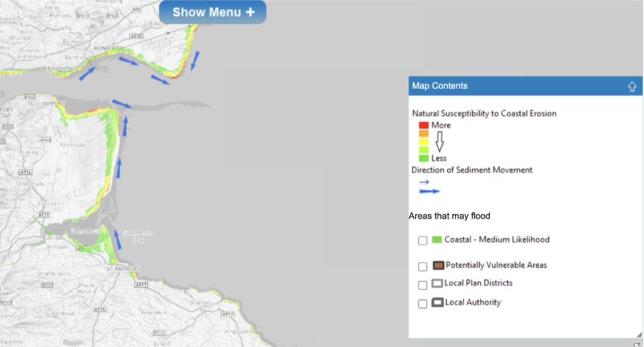Click the green Coastal Medium Likelihood swatch
Image resolution: width=644 pixels, height=347 pixels.
point(436,240)
